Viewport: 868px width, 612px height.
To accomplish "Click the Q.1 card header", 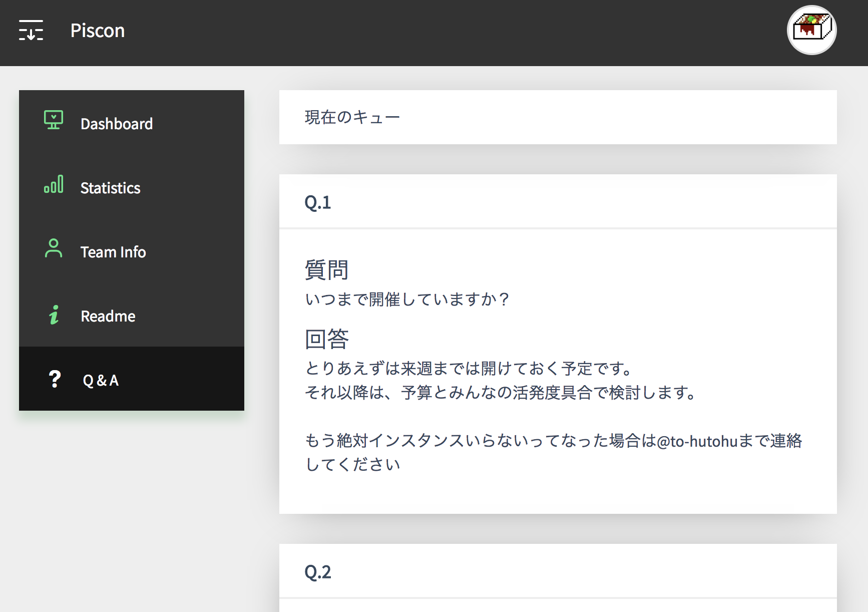I will 558,202.
